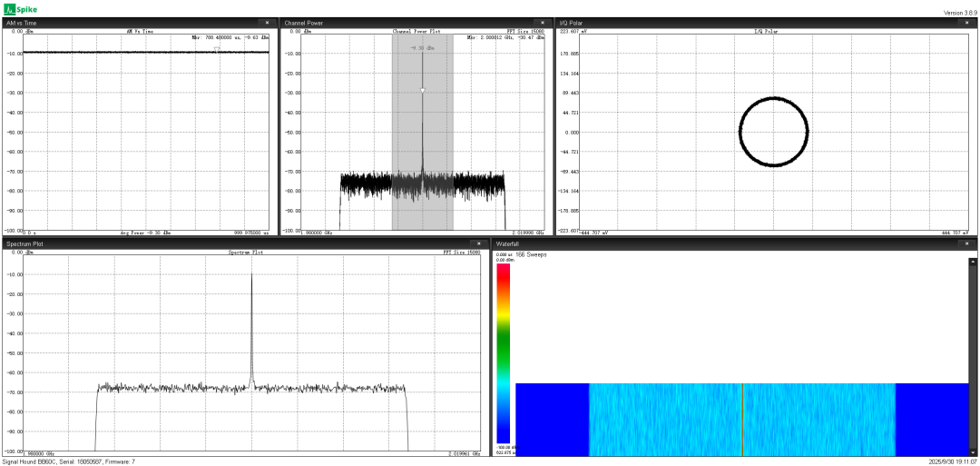
Task: Close the Channel Power panel
Action: pos(543,23)
